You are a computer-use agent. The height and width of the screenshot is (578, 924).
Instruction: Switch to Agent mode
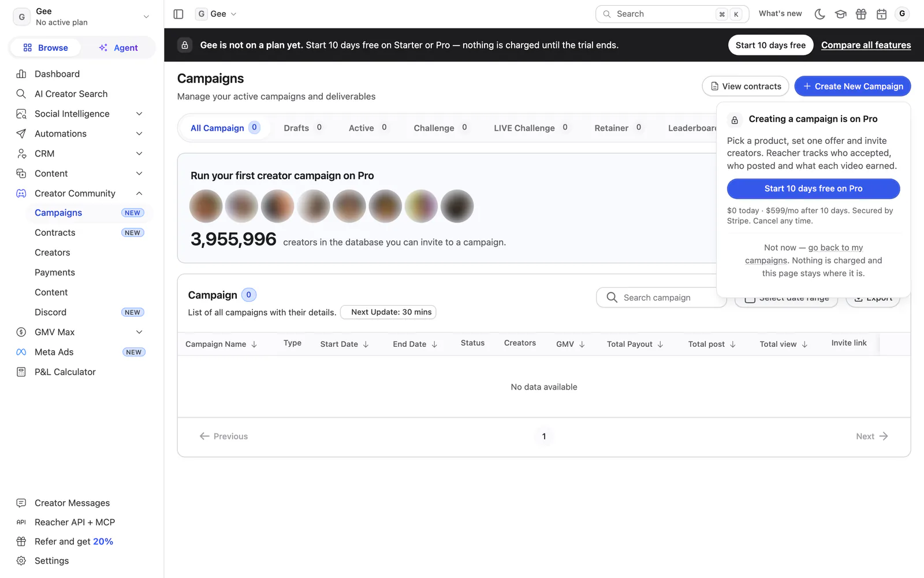tap(118, 48)
